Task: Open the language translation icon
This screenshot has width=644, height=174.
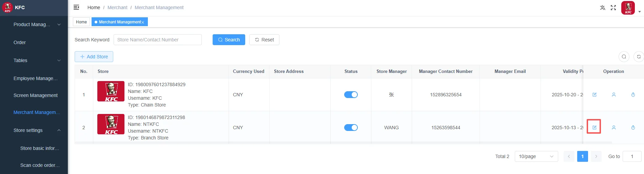Action: click(603, 7)
